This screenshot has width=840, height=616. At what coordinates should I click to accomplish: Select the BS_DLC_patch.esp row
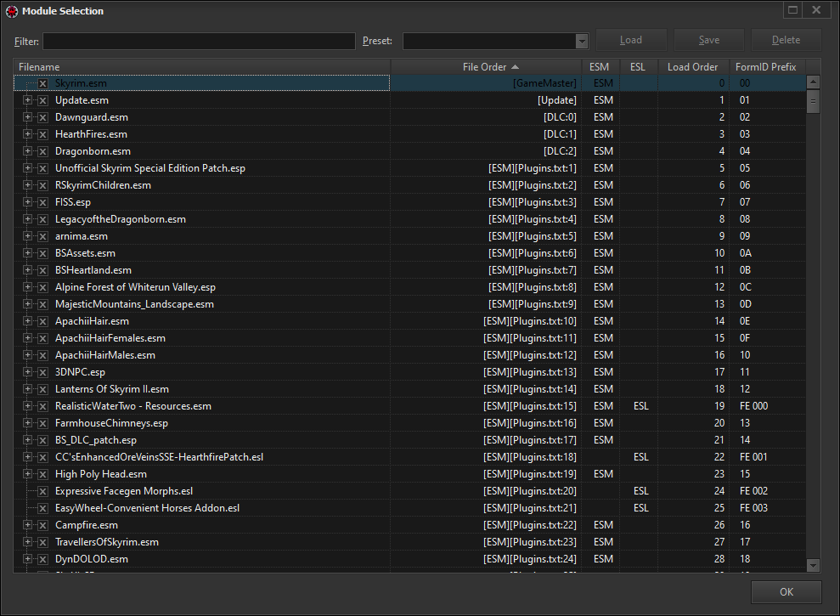tap(410, 440)
